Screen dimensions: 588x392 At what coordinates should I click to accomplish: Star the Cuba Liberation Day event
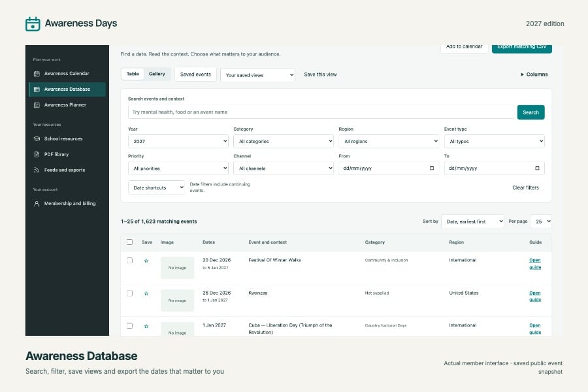pyautogui.click(x=146, y=326)
